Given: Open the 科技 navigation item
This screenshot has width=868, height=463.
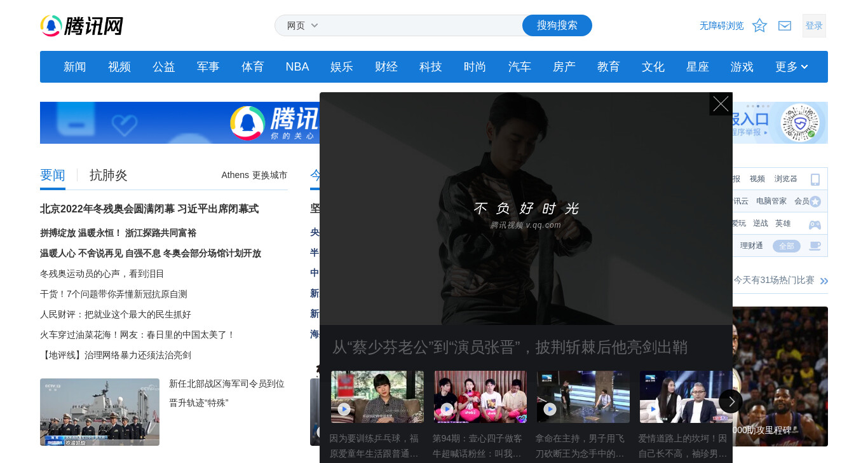Looking at the screenshot, I should [x=431, y=67].
